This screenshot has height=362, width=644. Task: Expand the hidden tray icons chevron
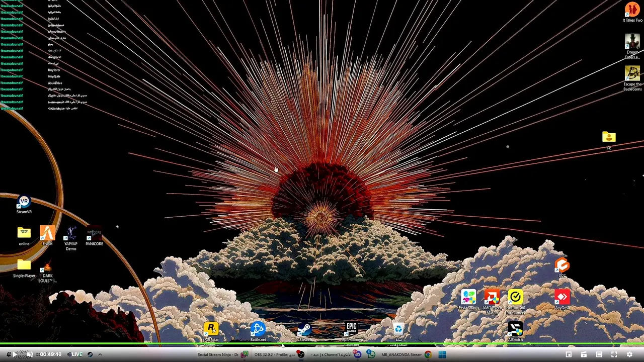[100, 354]
